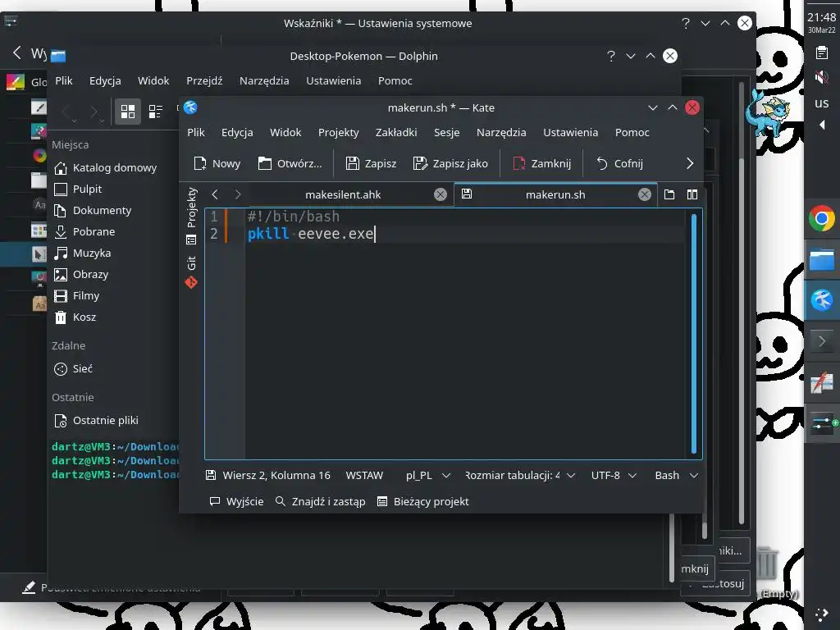The height and width of the screenshot is (630, 840).
Task: Open Katalog domowy in Dolphin places
Action: (106, 167)
